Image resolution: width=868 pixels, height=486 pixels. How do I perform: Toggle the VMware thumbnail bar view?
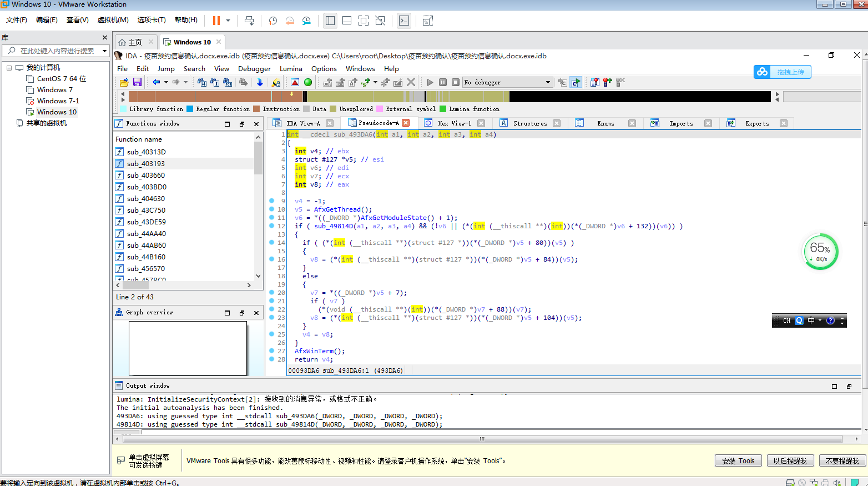tap(347, 21)
